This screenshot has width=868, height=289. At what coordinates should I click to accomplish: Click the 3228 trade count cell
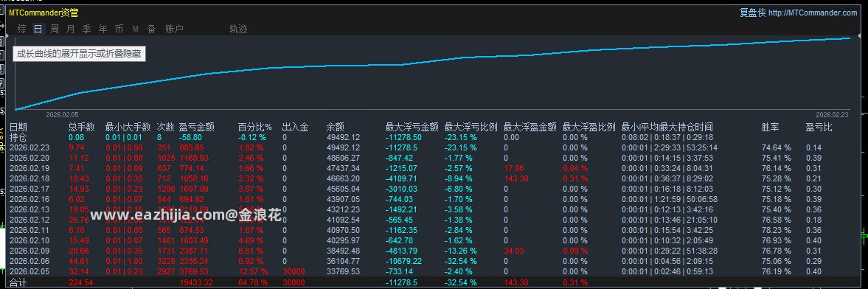(165, 260)
